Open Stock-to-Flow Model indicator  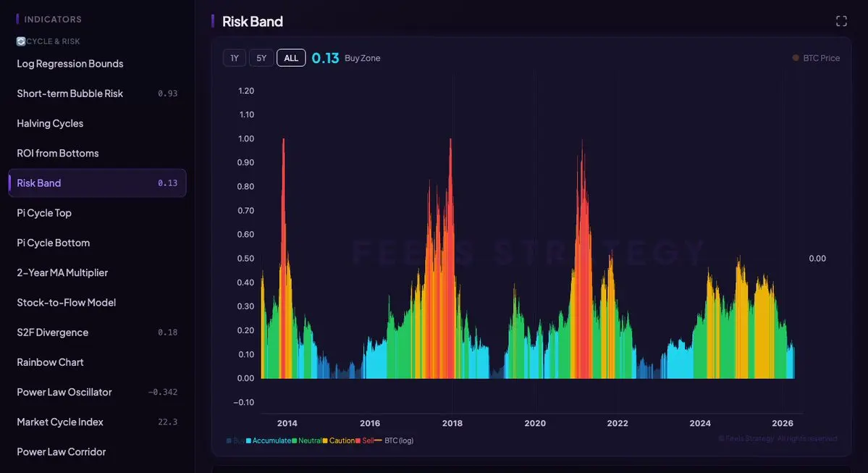tap(97, 302)
